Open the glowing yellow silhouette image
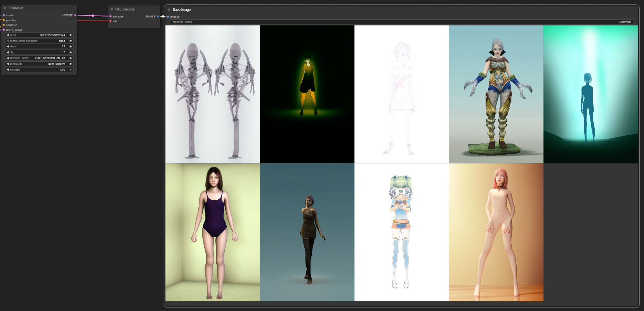This screenshot has width=644, height=311. click(x=307, y=94)
